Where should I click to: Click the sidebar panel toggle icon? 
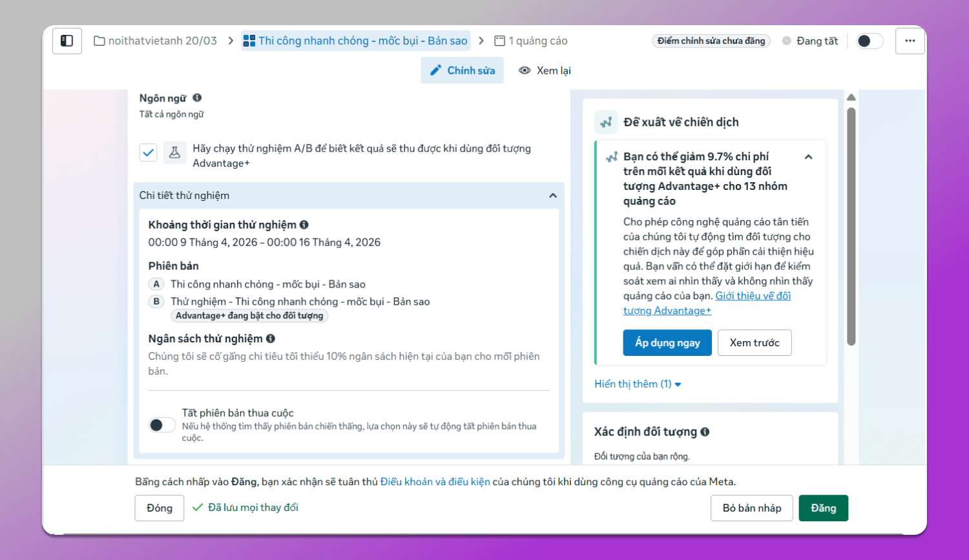coord(67,41)
